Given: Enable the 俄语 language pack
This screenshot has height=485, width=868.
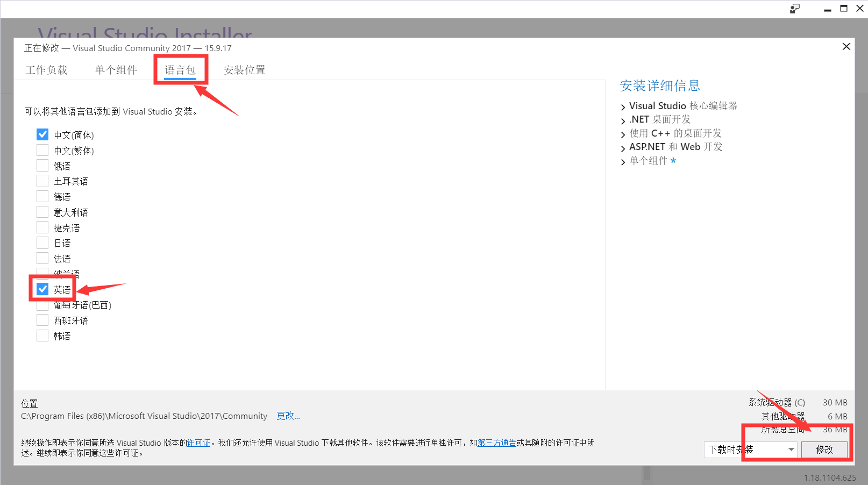Looking at the screenshot, I should pyautogui.click(x=42, y=166).
